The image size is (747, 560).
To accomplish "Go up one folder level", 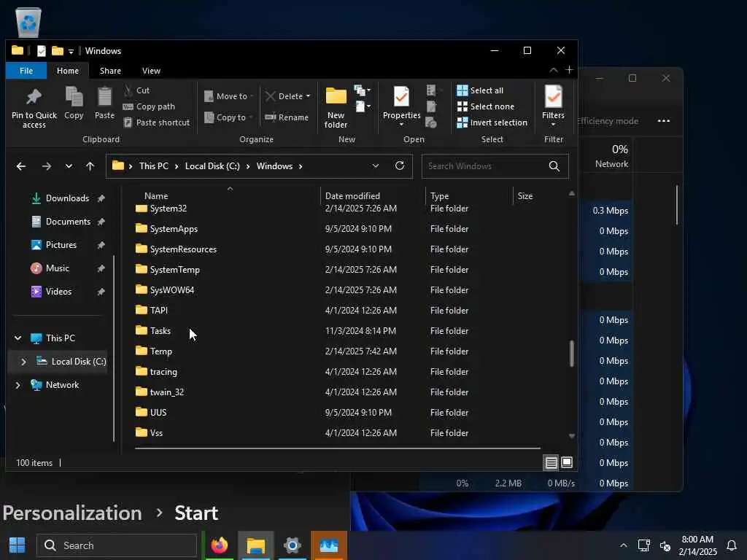I will [x=90, y=166].
